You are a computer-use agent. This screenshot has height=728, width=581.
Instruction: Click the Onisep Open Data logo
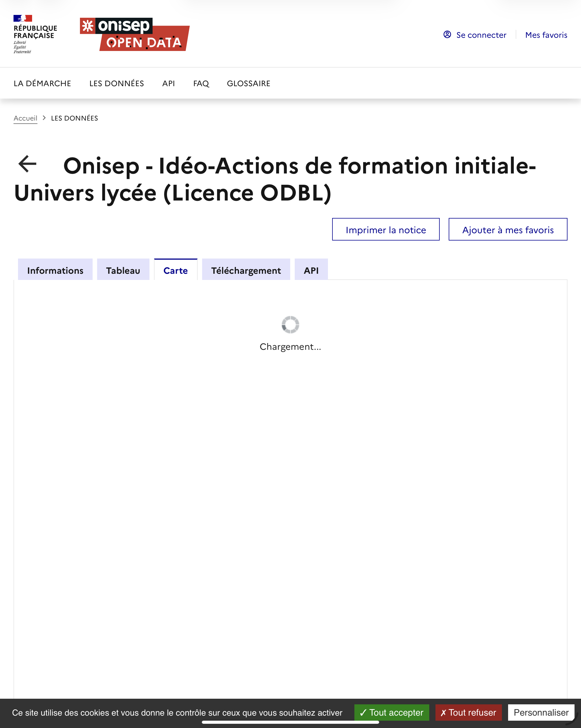(134, 34)
